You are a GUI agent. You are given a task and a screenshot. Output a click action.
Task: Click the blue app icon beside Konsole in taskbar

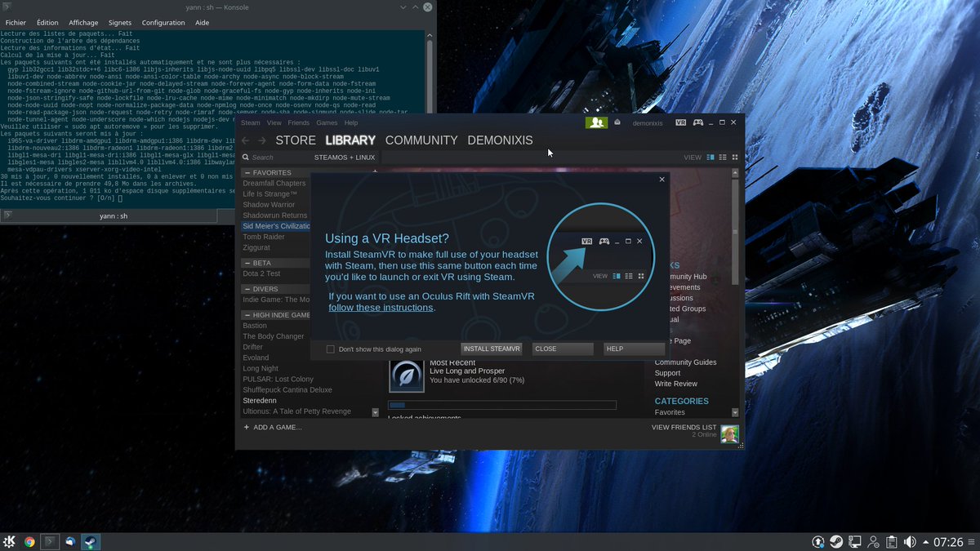click(70, 541)
